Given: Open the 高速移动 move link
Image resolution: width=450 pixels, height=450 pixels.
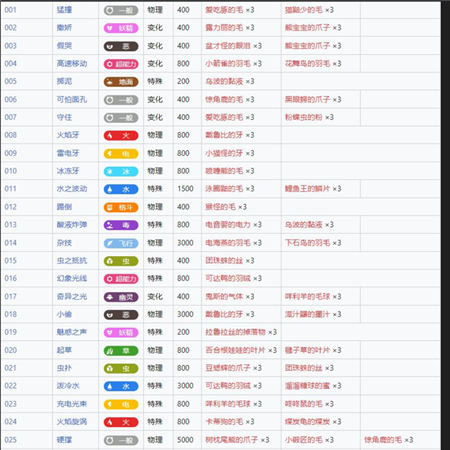Looking at the screenshot, I should click(x=72, y=63).
